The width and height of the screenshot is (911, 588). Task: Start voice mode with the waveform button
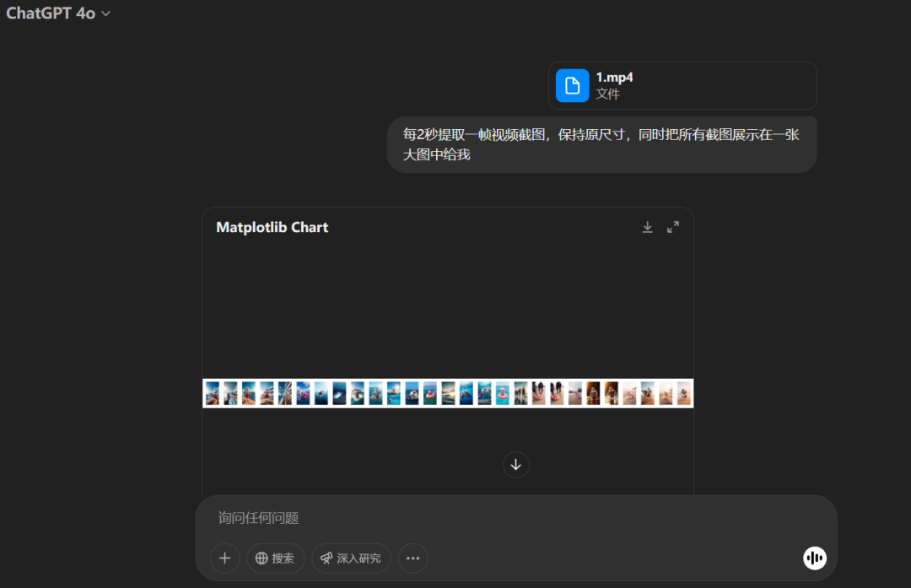pyautogui.click(x=814, y=558)
